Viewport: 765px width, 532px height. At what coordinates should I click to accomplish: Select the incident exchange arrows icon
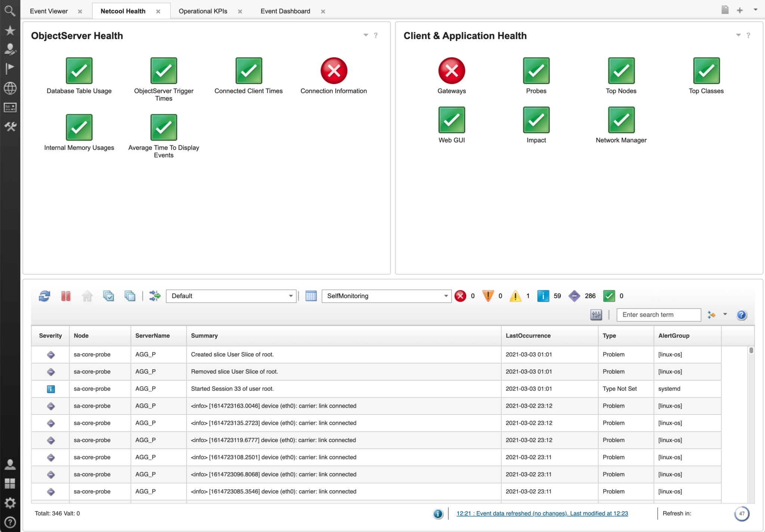pyautogui.click(x=154, y=296)
